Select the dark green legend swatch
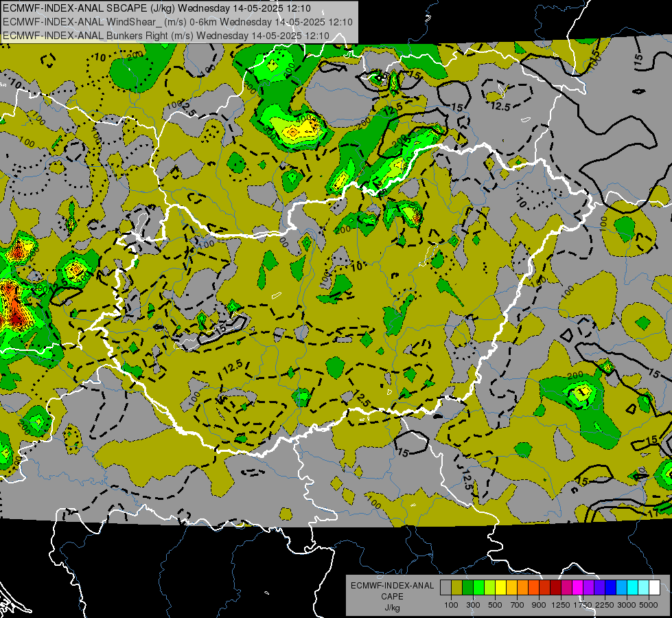The width and height of the screenshot is (672, 618). click(x=467, y=587)
